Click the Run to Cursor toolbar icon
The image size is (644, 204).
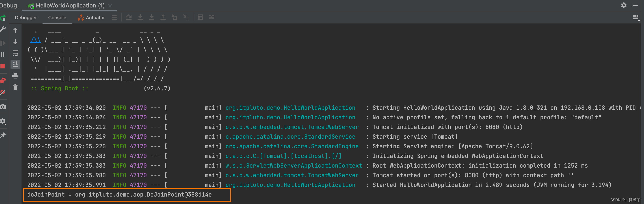pyautogui.click(x=186, y=17)
